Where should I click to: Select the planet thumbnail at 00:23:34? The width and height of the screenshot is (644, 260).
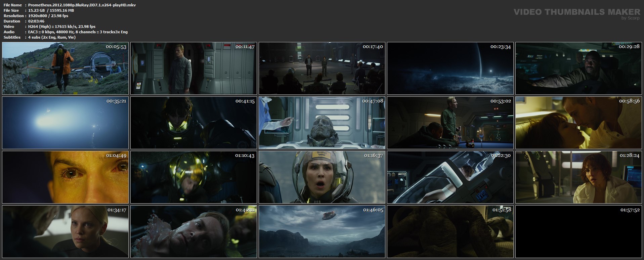pos(450,68)
